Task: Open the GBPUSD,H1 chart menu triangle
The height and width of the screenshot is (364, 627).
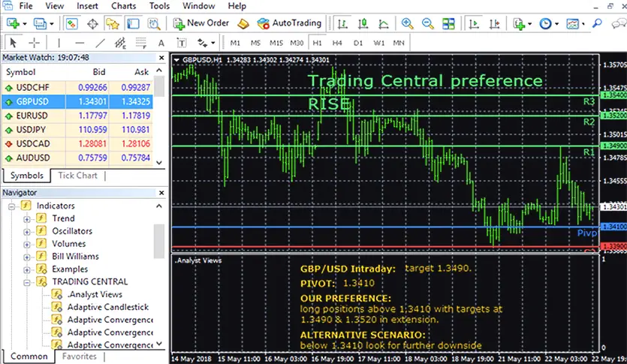Action: click(x=176, y=60)
